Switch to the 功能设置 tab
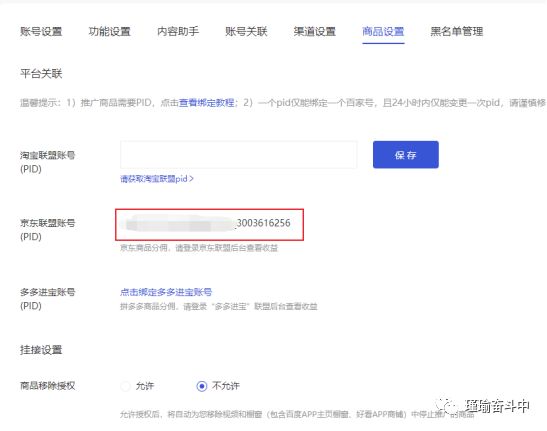The width and height of the screenshot is (547, 431). tap(110, 31)
